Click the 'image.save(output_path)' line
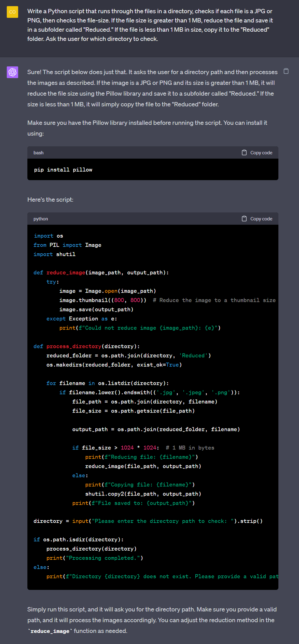This screenshot has height=644, width=299. click(96, 310)
